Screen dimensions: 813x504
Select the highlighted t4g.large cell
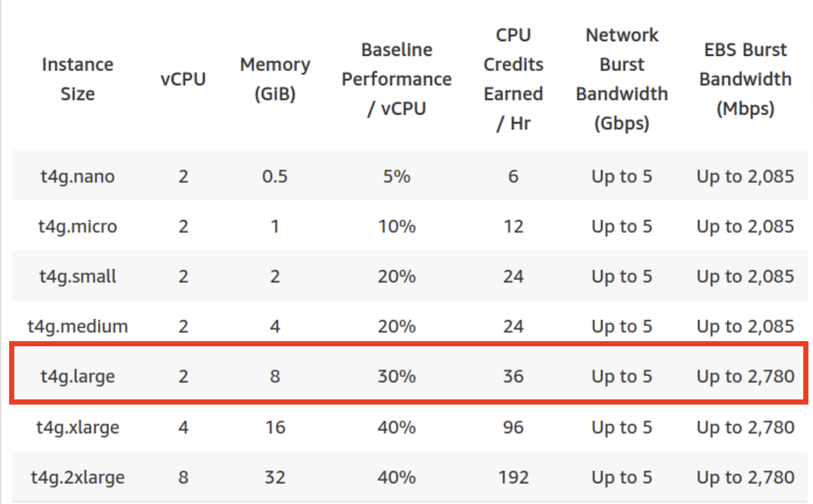pyautogui.click(x=78, y=377)
